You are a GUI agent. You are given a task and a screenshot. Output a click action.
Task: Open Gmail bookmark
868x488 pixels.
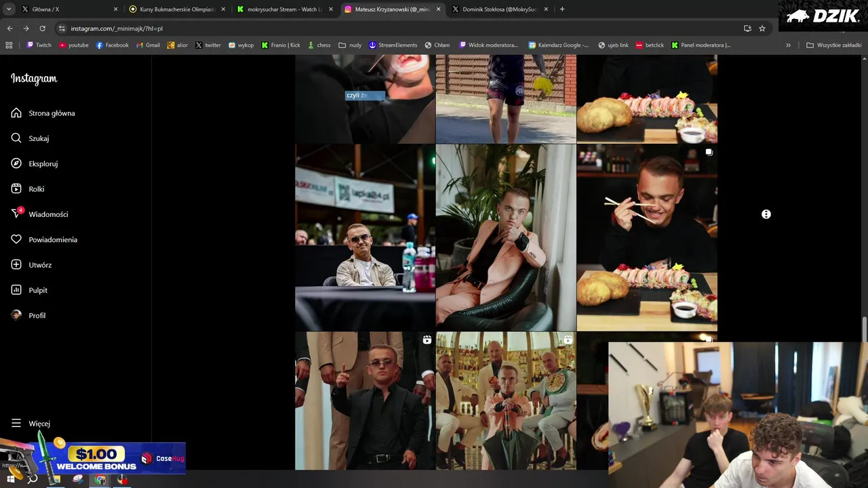click(x=148, y=45)
